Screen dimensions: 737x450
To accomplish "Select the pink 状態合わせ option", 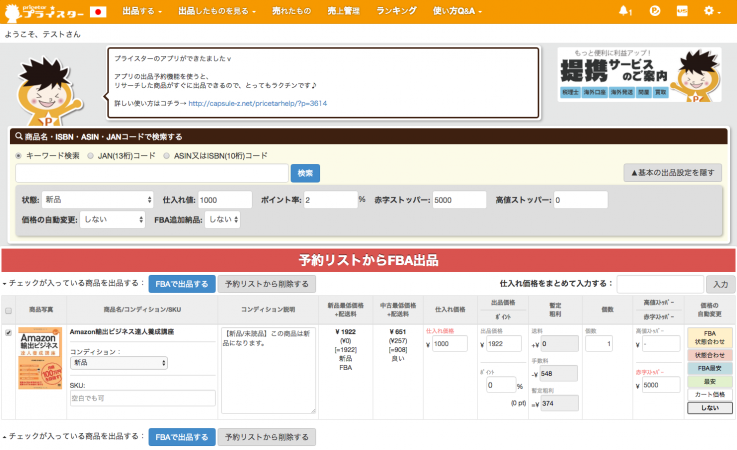I will [710, 355].
